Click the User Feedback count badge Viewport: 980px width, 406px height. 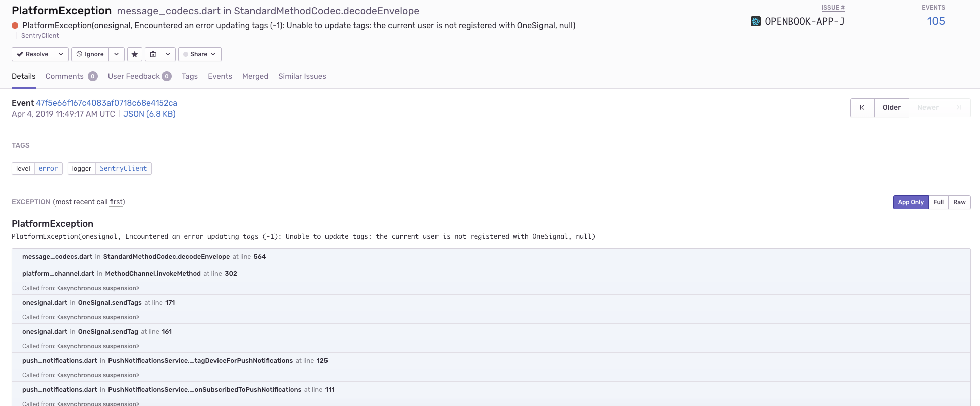coord(167,76)
